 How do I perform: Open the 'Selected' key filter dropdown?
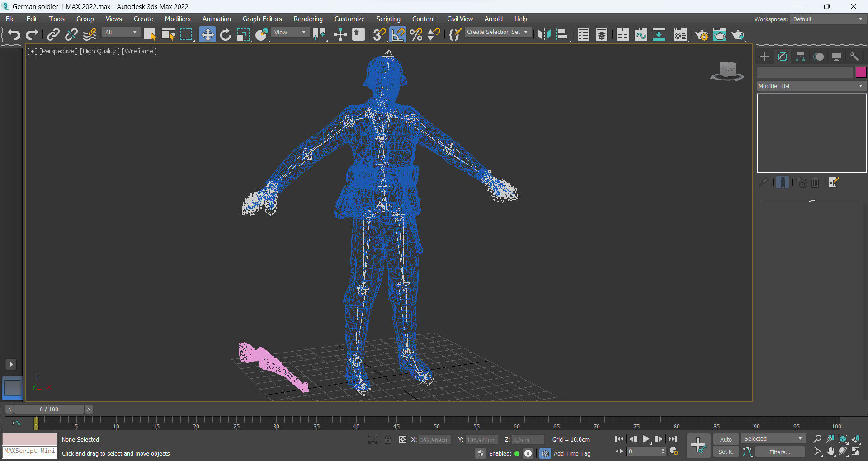pyautogui.click(x=774, y=439)
